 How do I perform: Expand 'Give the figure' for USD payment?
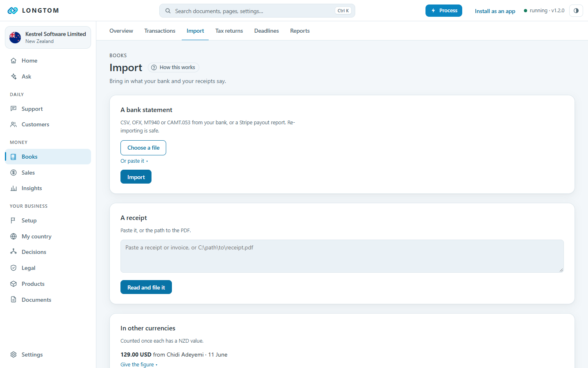(139, 365)
